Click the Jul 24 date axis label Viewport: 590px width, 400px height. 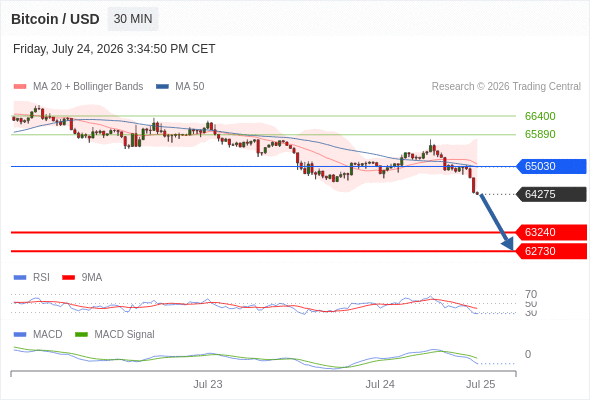coord(380,385)
